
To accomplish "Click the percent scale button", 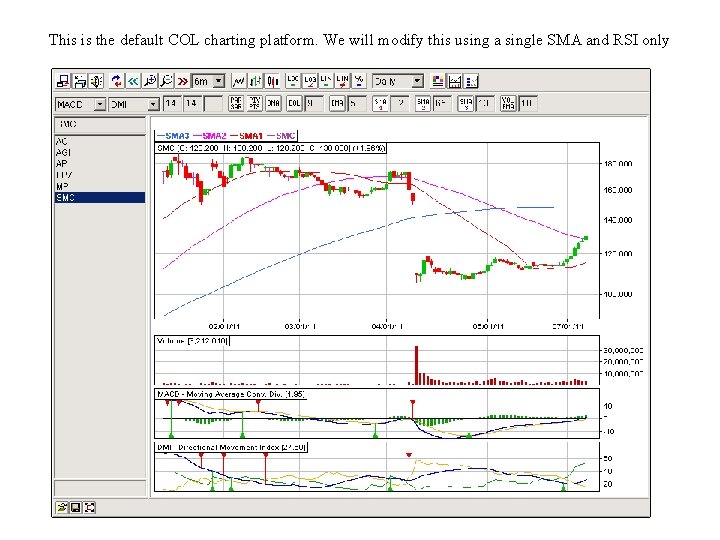I will [359, 81].
